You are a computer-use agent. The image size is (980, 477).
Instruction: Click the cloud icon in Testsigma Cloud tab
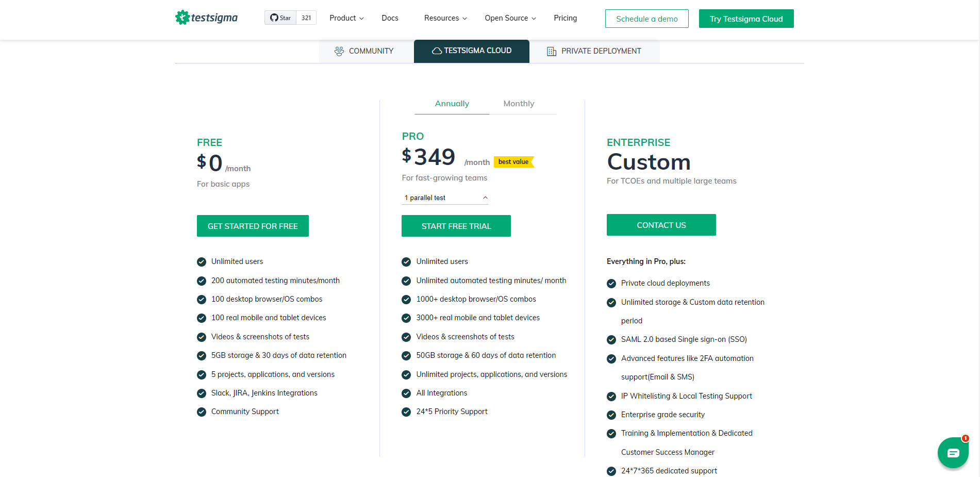point(437,51)
